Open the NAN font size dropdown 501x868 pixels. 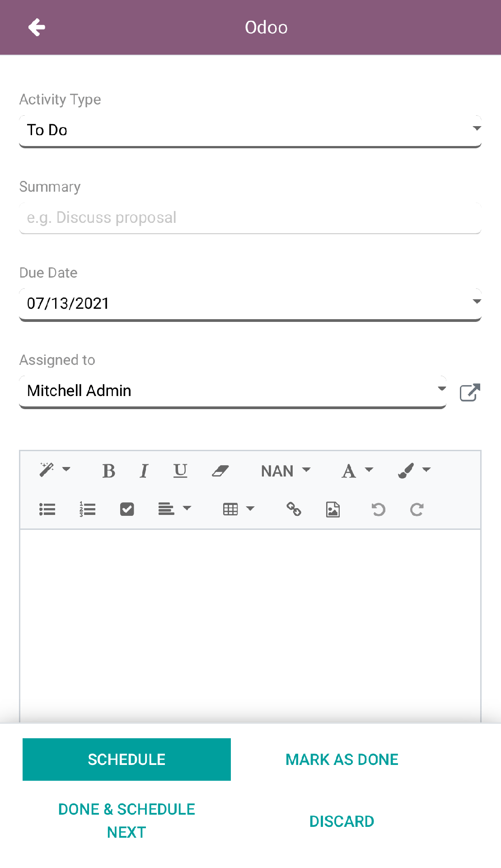tap(286, 471)
